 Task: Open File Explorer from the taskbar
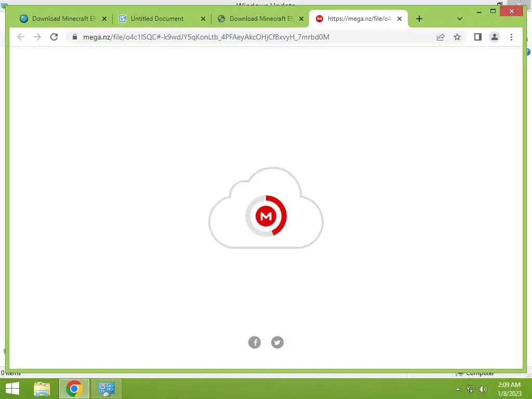click(42, 389)
